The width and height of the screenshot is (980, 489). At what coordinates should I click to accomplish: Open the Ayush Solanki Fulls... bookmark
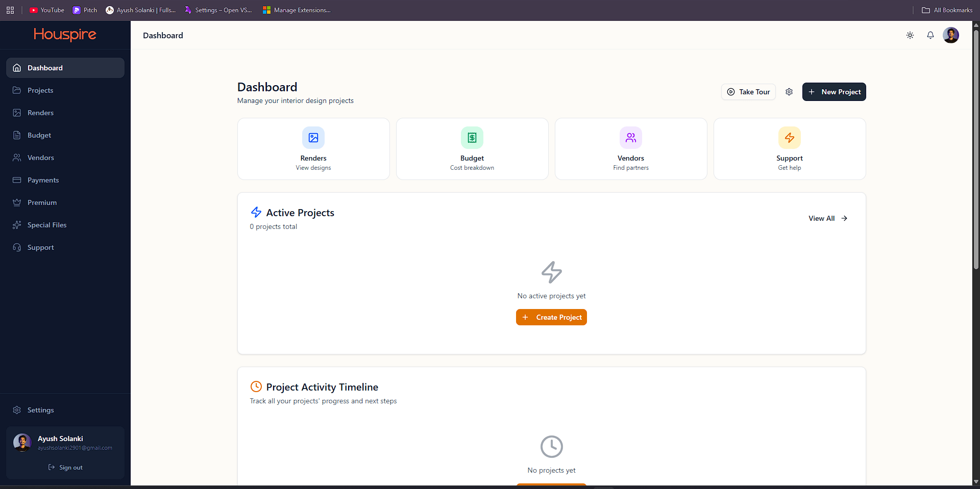point(141,10)
